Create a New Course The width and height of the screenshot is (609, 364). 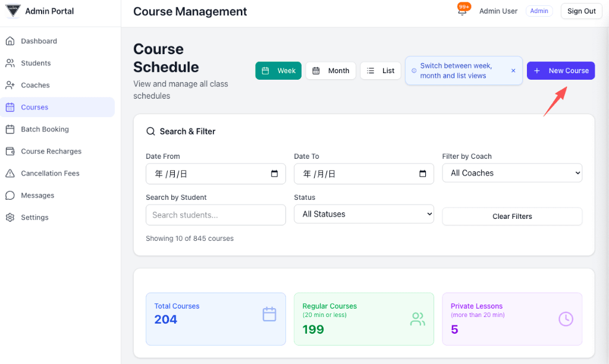(560, 71)
